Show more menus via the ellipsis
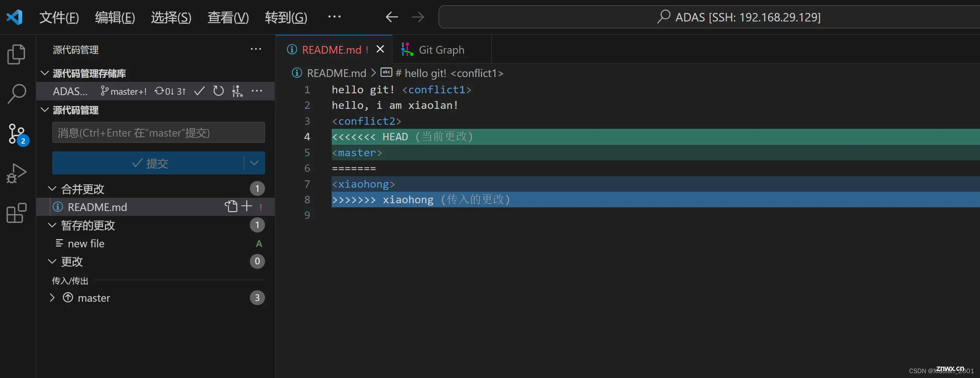This screenshot has height=378, width=980. pyautogui.click(x=334, y=17)
